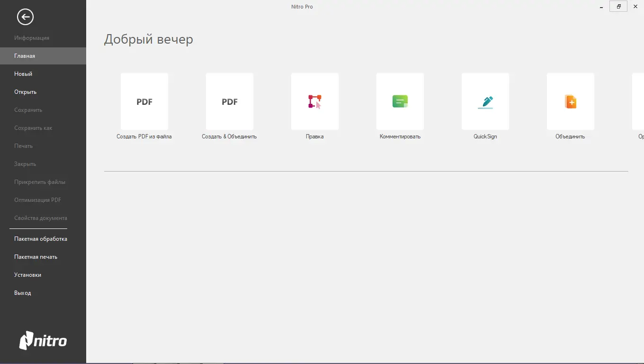Click the Закрыть menu entry
The height and width of the screenshot is (364, 644).
pos(43,164)
